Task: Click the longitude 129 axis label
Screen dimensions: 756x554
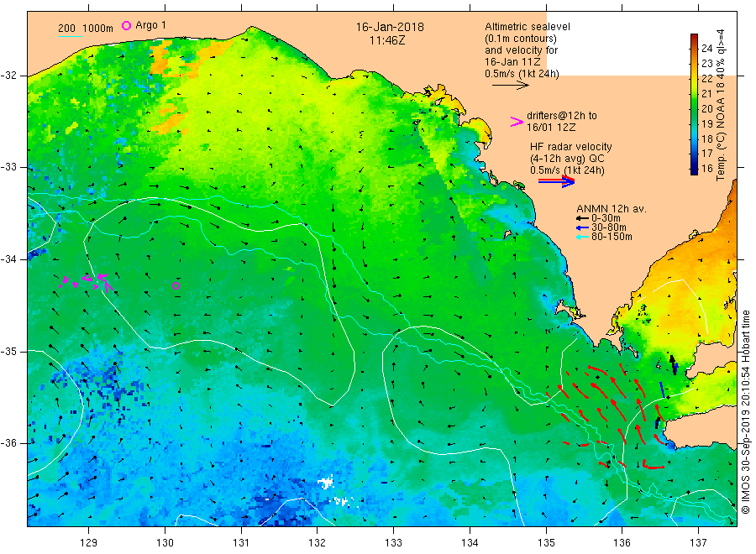Action: click(x=89, y=543)
